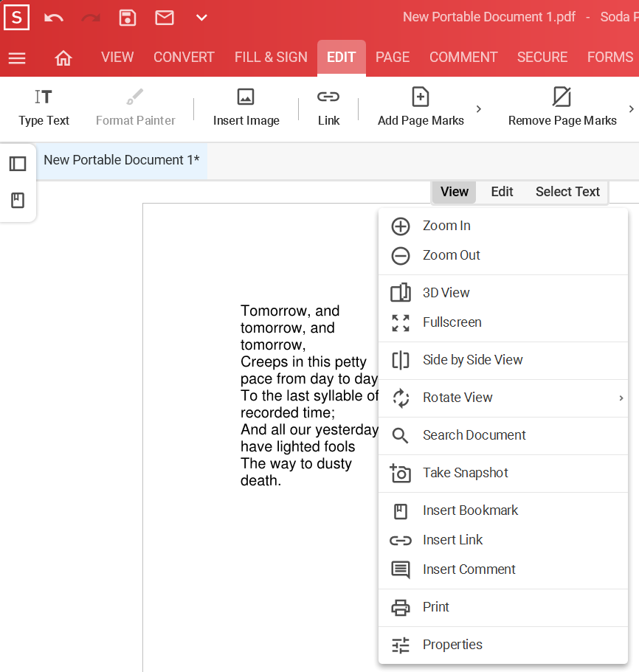Screen dimensions: 639x672
Task: Switch to Select Text mode
Action: pyautogui.click(x=567, y=192)
